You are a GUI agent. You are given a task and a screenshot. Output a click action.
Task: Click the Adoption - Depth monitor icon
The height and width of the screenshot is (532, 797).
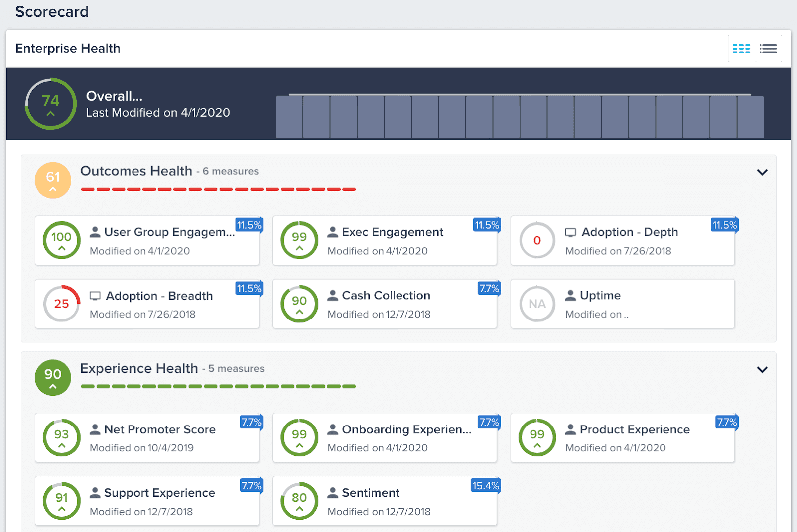point(570,233)
